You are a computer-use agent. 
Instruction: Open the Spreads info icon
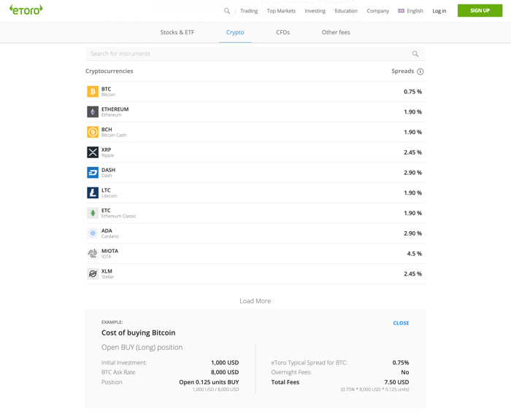point(420,71)
